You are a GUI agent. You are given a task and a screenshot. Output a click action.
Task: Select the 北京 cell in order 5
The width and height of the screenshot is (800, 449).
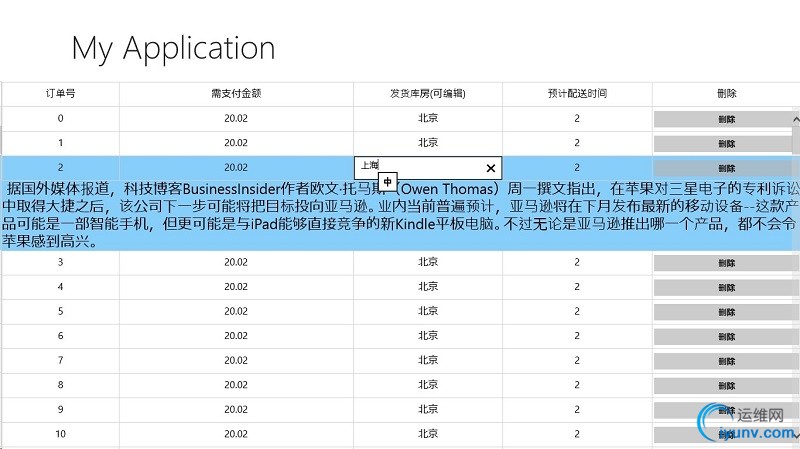[x=428, y=311]
